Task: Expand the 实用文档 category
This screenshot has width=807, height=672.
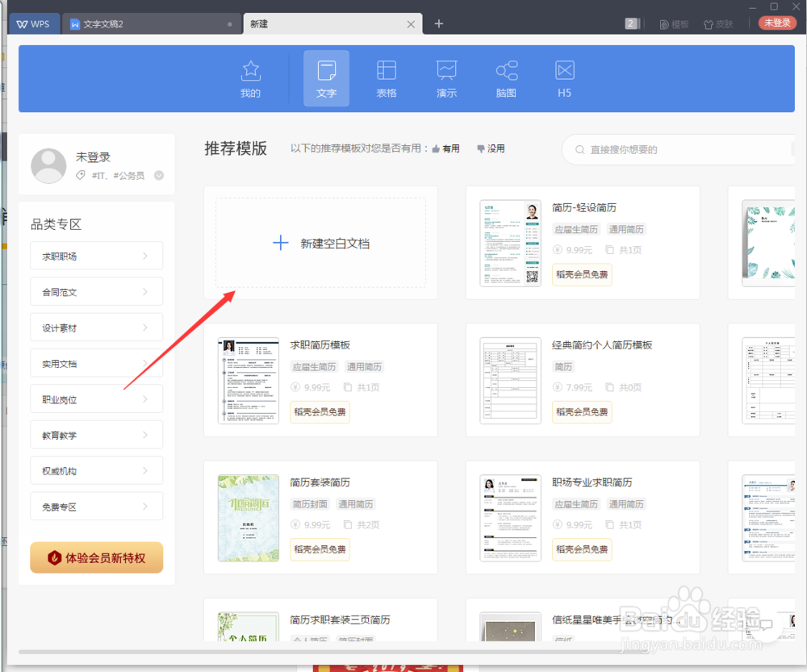Action: pos(96,363)
